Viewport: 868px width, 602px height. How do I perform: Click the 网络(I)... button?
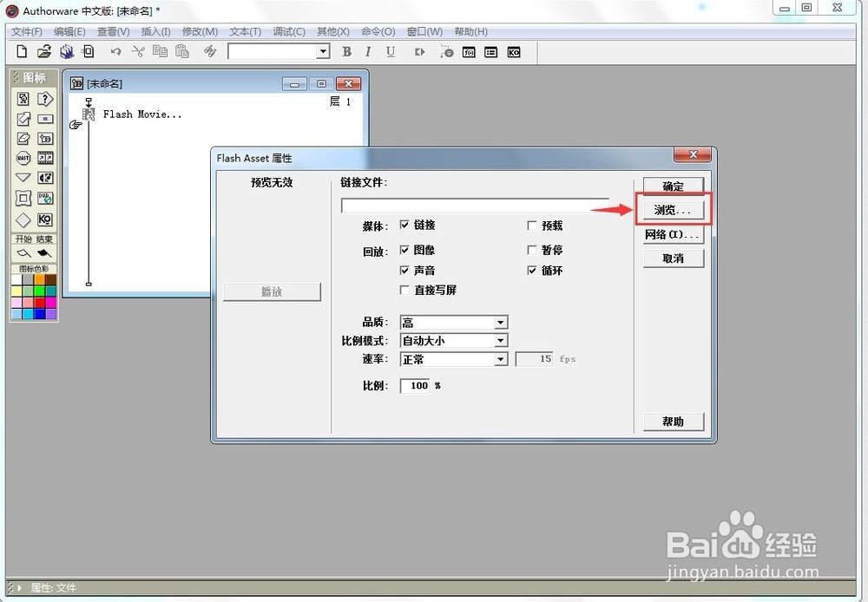tap(673, 234)
